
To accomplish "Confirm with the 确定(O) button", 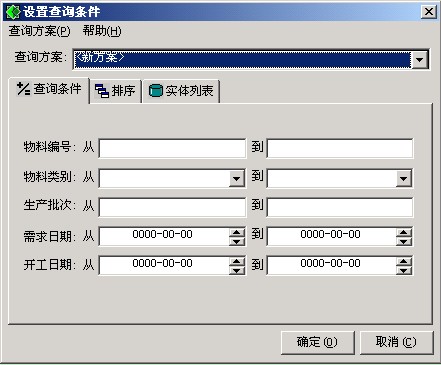I will click(317, 342).
